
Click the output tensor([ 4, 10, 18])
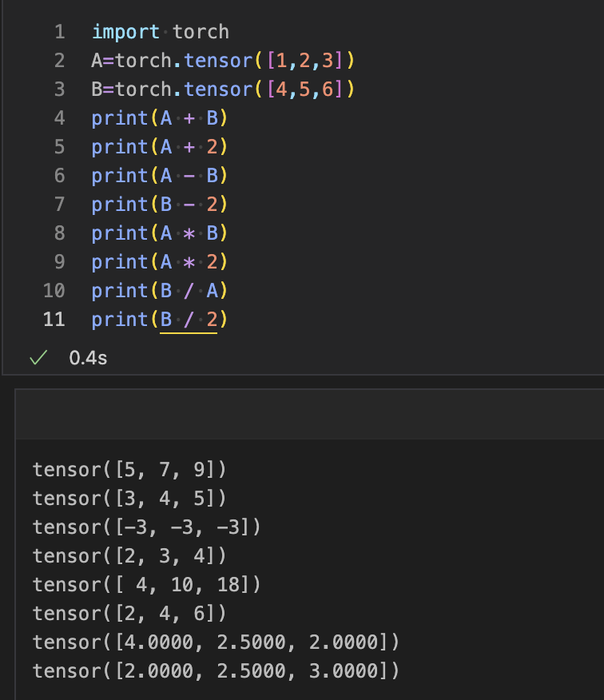point(147,585)
